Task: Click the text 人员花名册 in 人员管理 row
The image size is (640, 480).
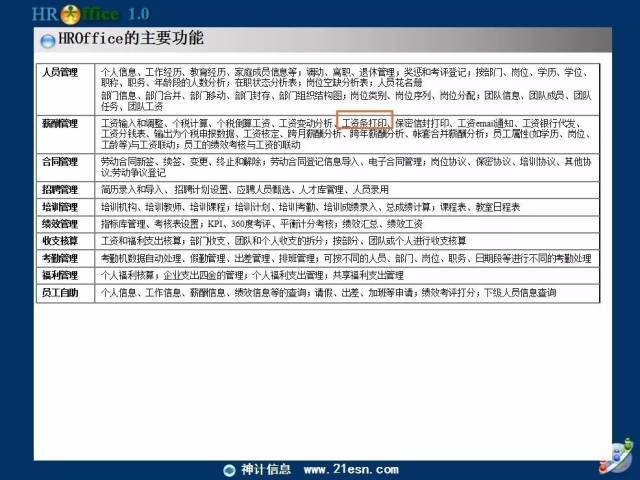Action: [x=400, y=83]
